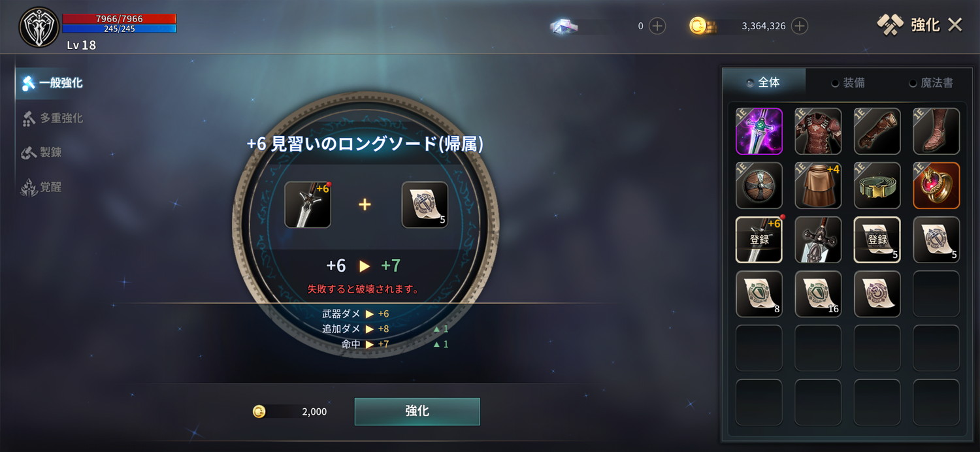Select the 全体 filter tab
Viewport: 980px width, 452px height.
[764, 83]
